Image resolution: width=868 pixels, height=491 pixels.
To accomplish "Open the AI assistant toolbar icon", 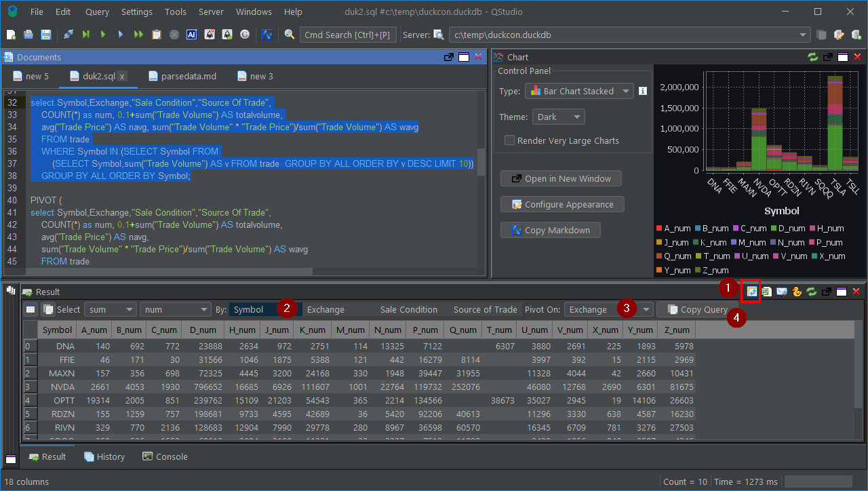I will click(192, 35).
